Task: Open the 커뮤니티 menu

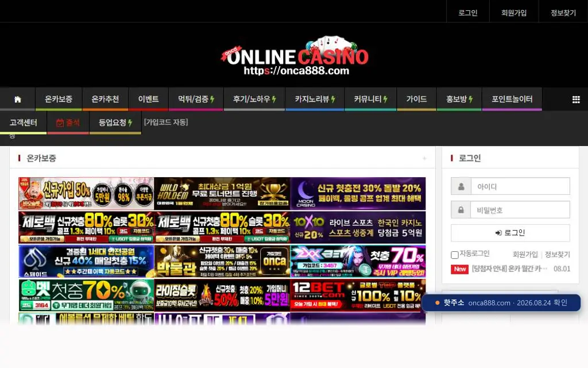Action: click(x=370, y=99)
